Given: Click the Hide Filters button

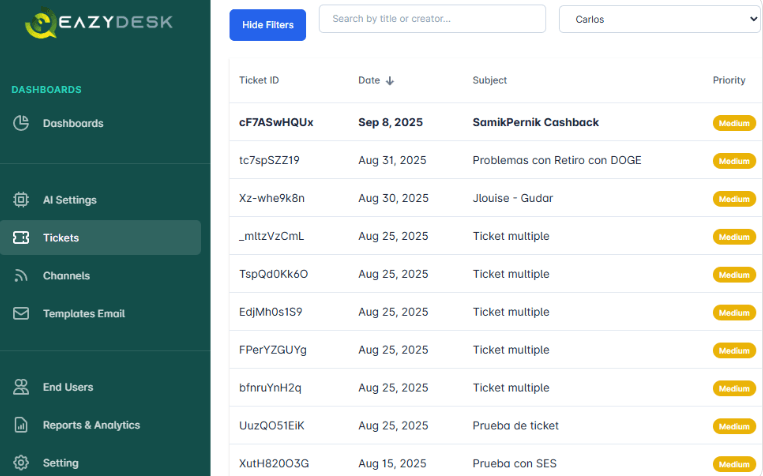Looking at the screenshot, I should [x=268, y=25].
